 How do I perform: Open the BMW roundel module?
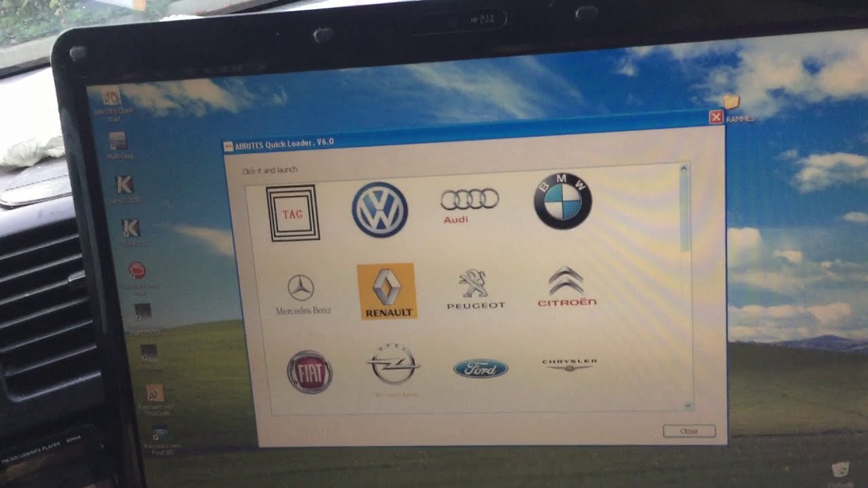563,201
